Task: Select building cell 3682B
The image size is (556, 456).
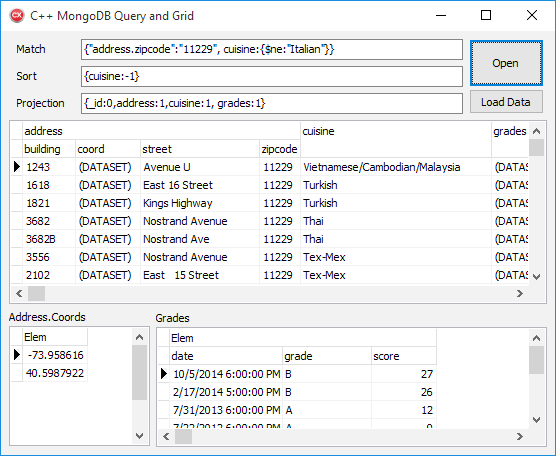Action: (49, 239)
